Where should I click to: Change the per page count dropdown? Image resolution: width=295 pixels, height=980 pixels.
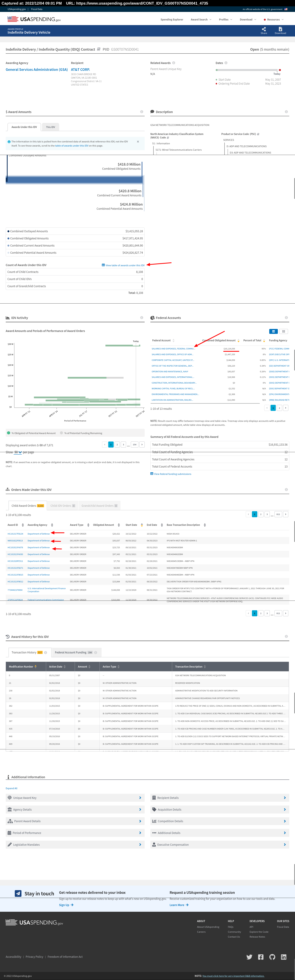tap(18, 452)
